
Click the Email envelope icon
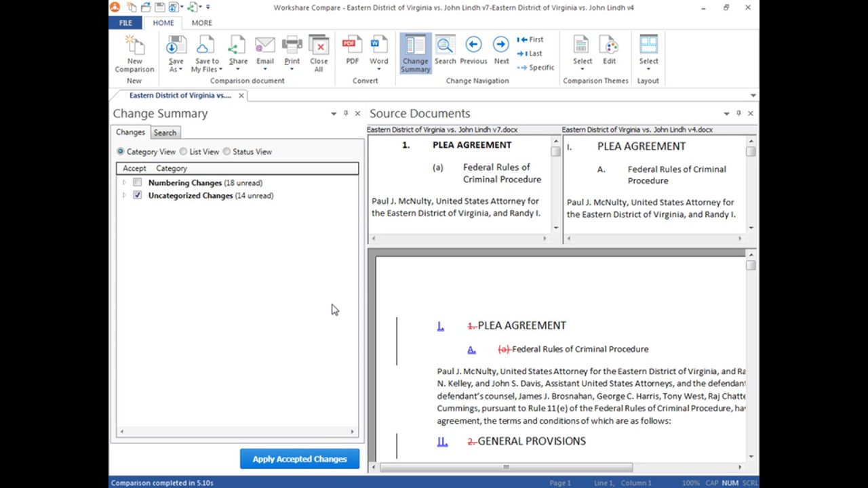click(265, 45)
